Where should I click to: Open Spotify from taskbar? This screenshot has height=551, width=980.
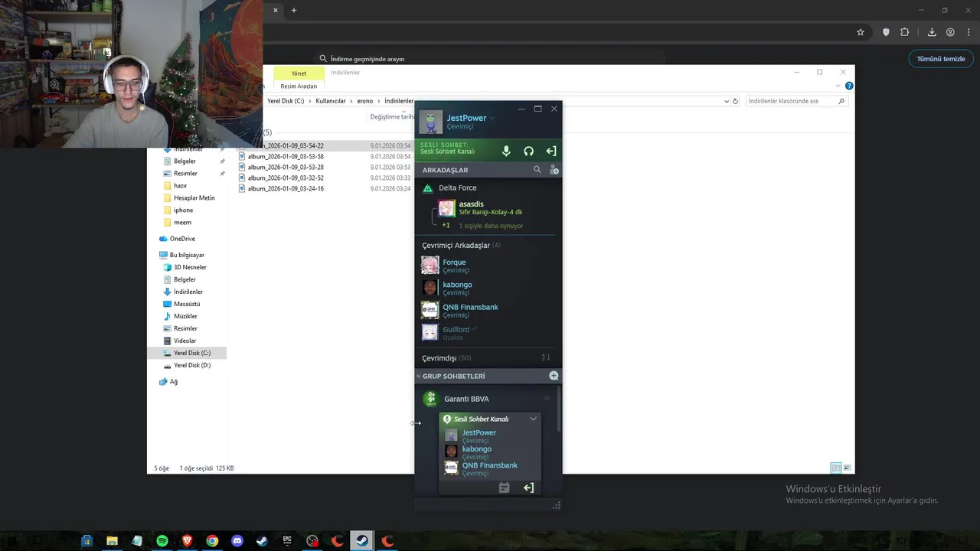coord(162,541)
